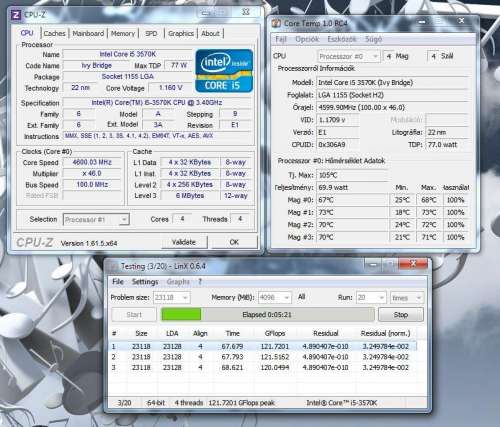Select test result row 2
Screen dimensions: 500x427
263,357
